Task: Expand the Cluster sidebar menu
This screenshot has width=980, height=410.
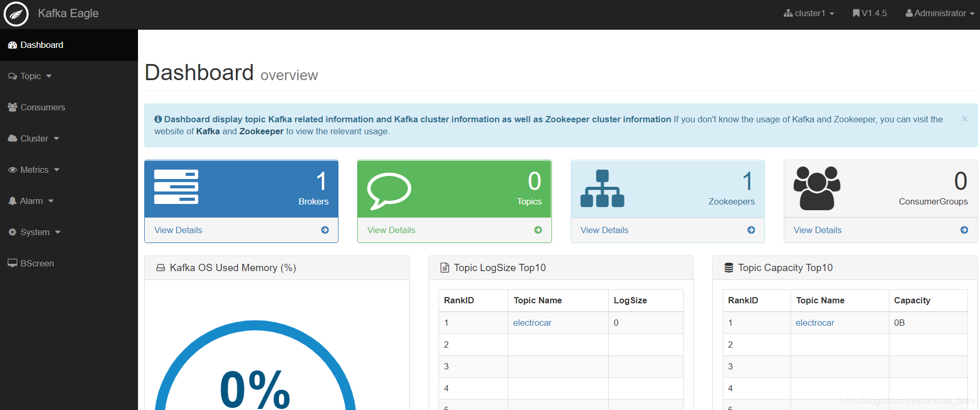Action: [x=69, y=138]
